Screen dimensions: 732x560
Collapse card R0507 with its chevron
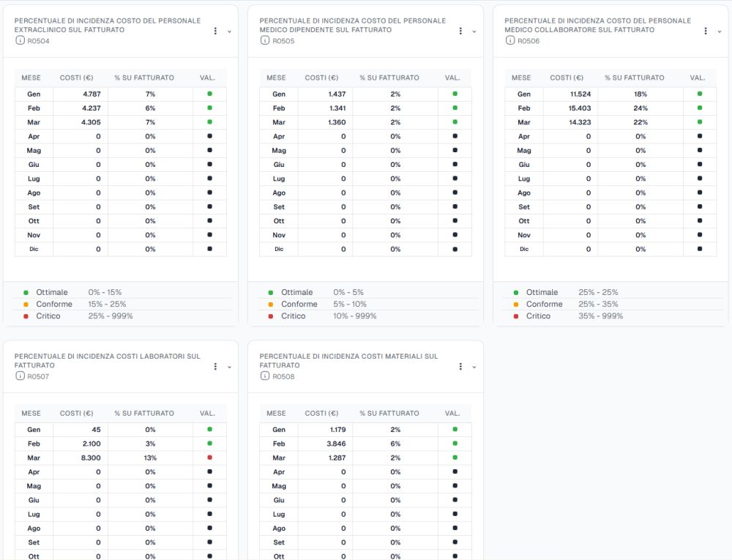pyautogui.click(x=229, y=367)
